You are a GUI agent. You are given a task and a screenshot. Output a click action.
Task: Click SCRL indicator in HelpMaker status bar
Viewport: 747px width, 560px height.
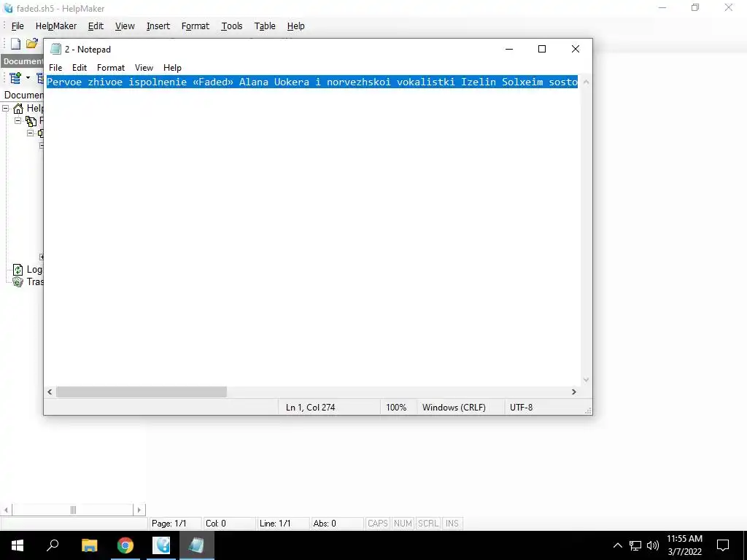click(x=427, y=524)
